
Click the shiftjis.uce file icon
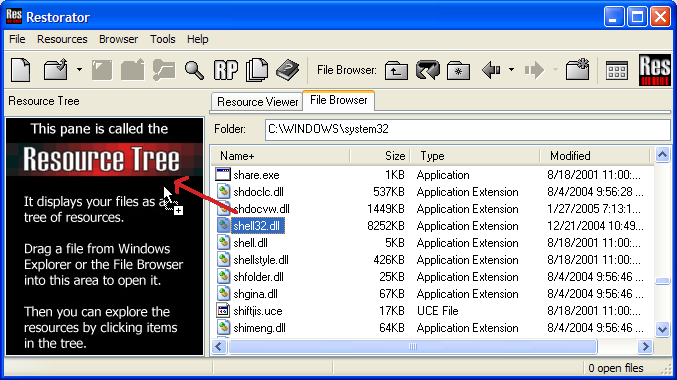coord(223,310)
